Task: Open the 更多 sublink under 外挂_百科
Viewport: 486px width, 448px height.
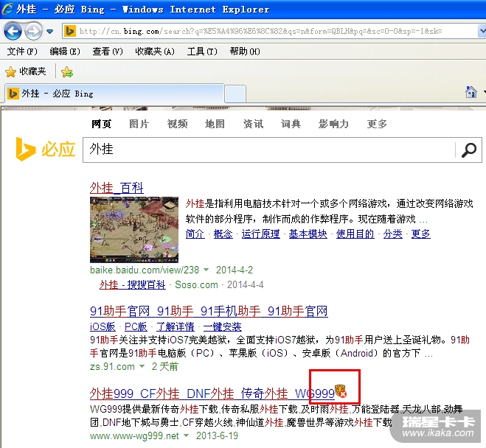Action: (x=421, y=234)
